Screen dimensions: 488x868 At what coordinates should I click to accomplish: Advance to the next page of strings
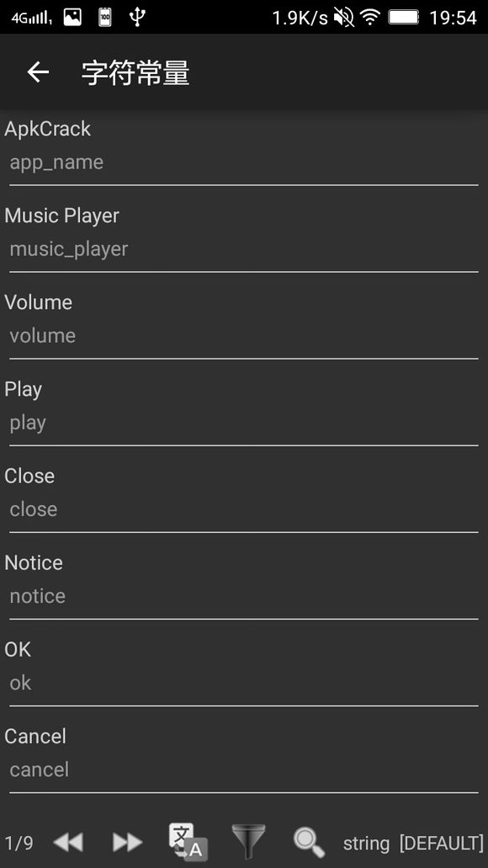[x=127, y=840]
